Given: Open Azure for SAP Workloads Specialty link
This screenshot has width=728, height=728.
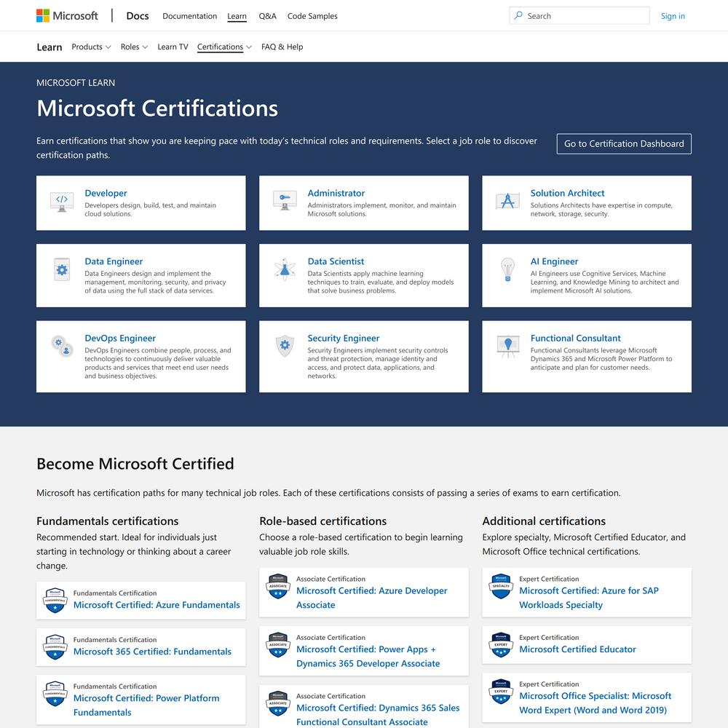Looking at the screenshot, I should click(x=589, y=598).
